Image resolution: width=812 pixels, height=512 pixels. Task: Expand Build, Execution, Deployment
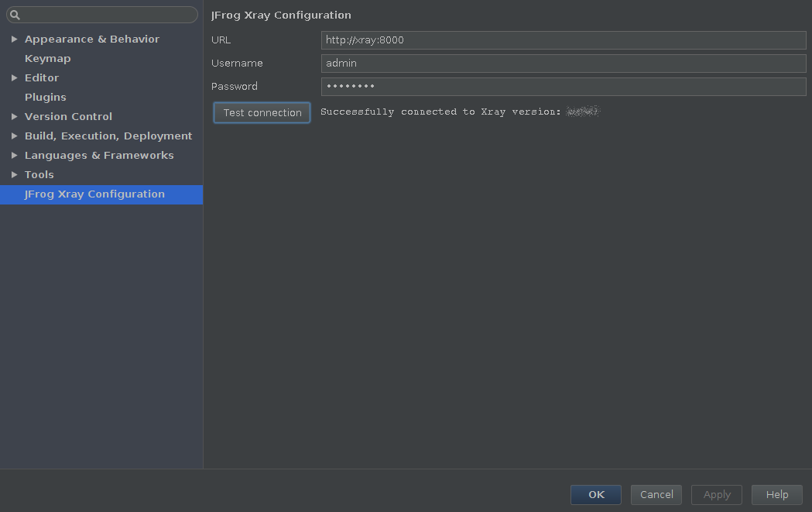point(14,136)
